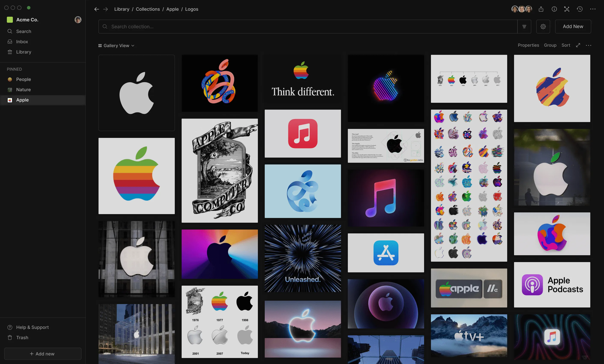Open the Apple tv+ thumbnail
Image resolution: width=604 pixels, height=364 pixels.
[x=469, y=336]
